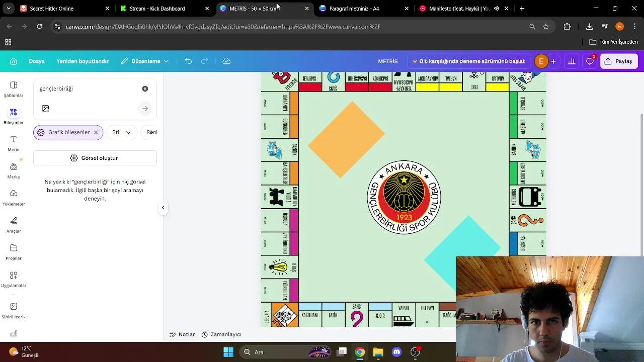
Task: Select the orange diamond shape on canvas
Action: point(346,139)
